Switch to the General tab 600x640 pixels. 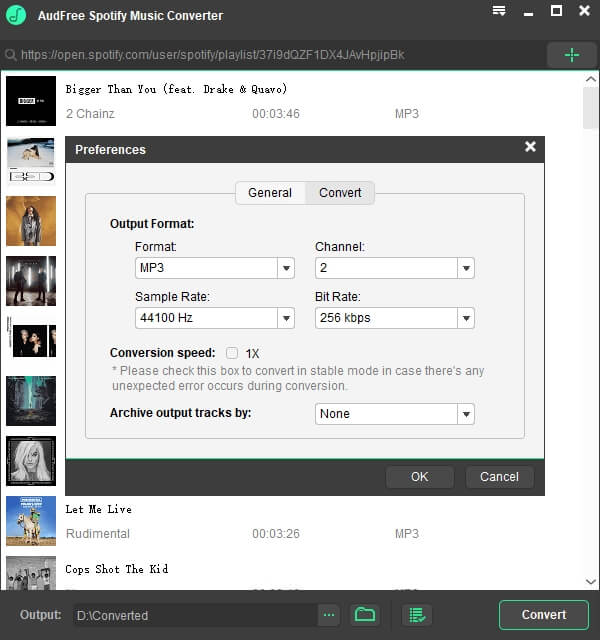tap(270, 193)
